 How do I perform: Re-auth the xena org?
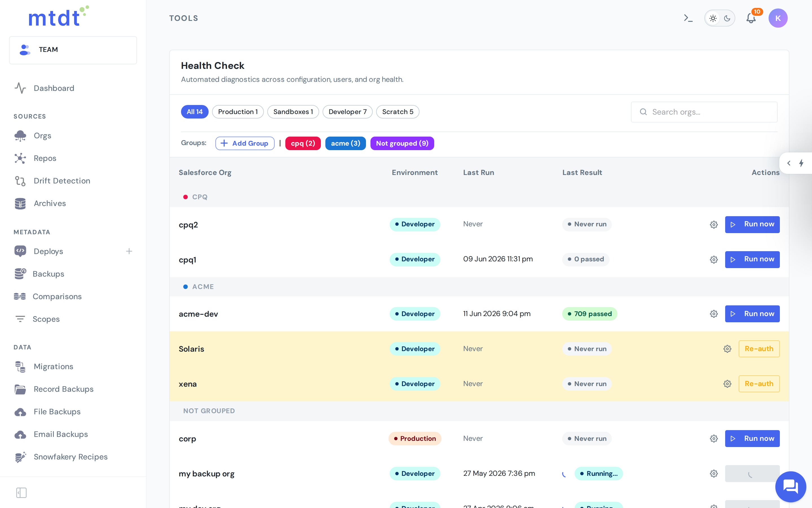coord(759,384)
